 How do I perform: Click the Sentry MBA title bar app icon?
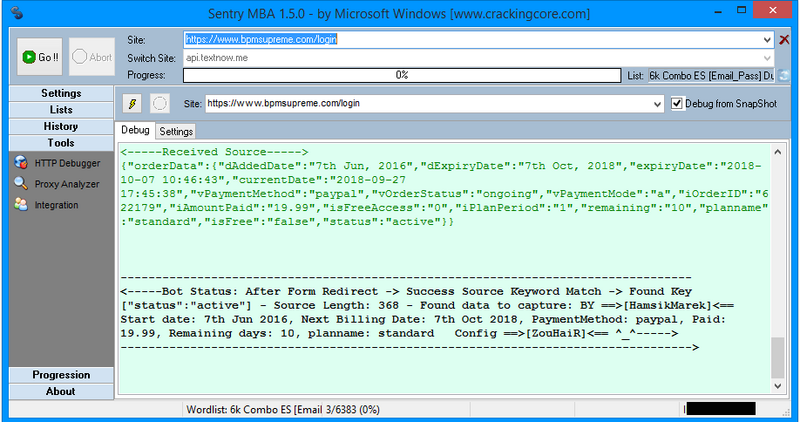pos(17,13)
